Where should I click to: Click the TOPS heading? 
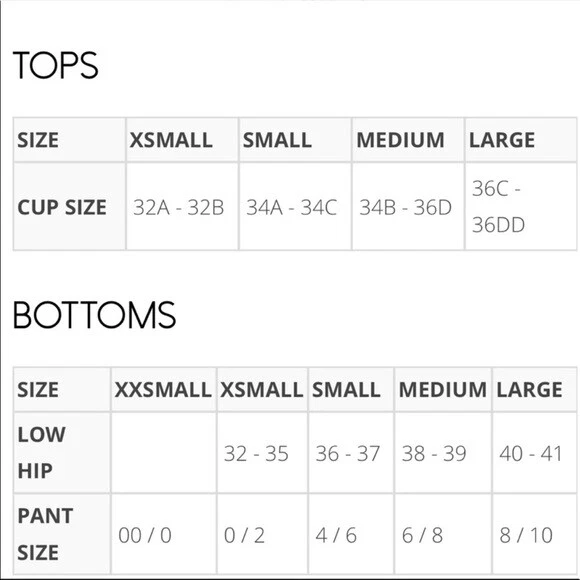(55, 65)
